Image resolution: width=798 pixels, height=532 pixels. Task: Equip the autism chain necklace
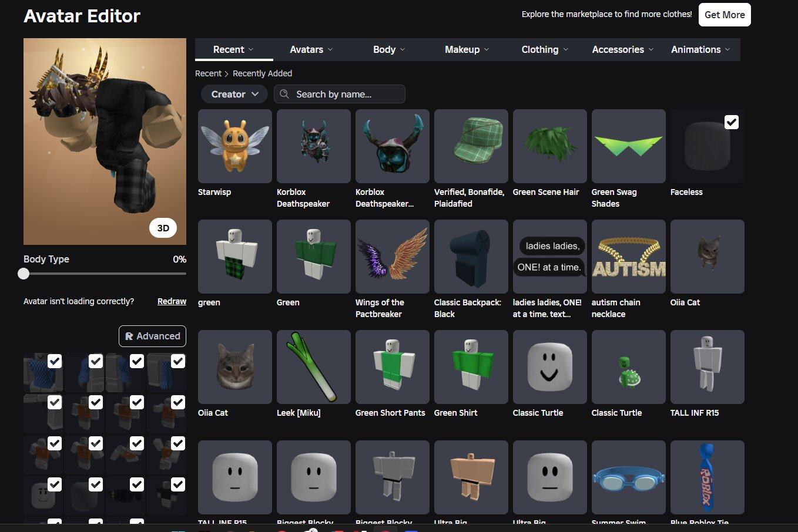coord(629,257)
